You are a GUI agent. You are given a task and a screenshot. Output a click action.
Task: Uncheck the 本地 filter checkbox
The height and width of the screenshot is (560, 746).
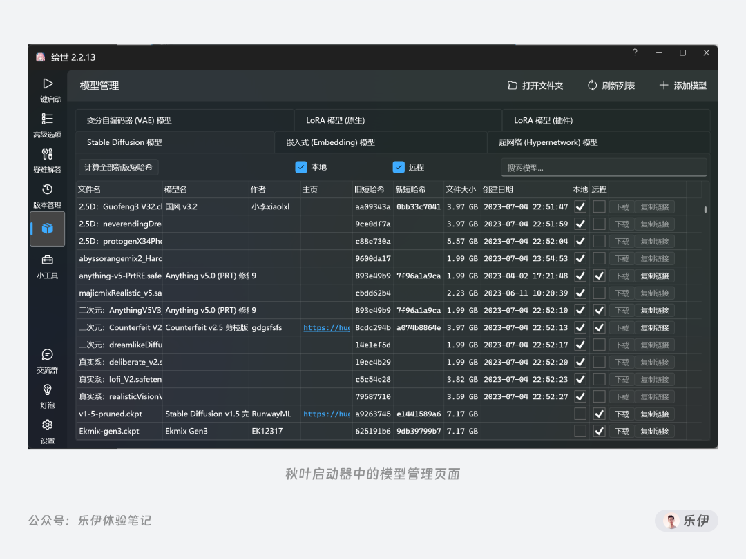(301, 166)
